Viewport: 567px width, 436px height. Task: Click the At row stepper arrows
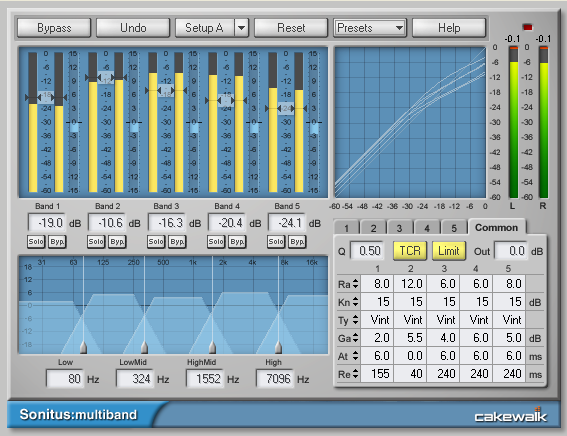[x=355, y=356]
